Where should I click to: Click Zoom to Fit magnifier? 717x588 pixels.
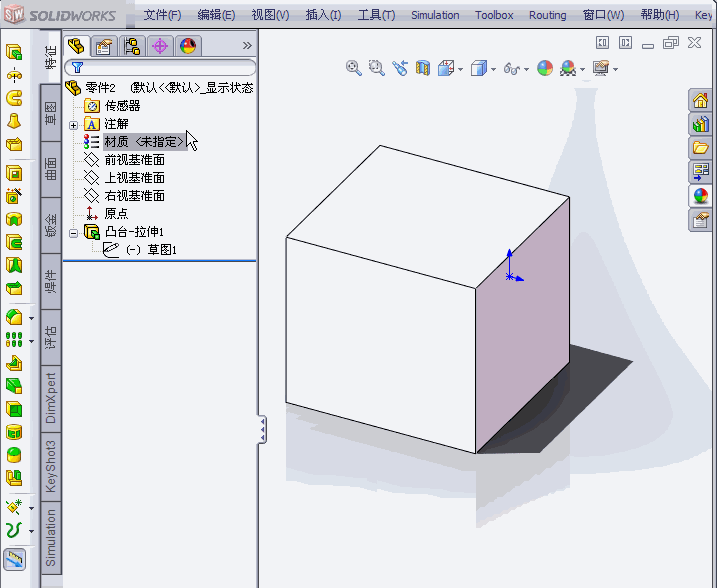point(353,69)
